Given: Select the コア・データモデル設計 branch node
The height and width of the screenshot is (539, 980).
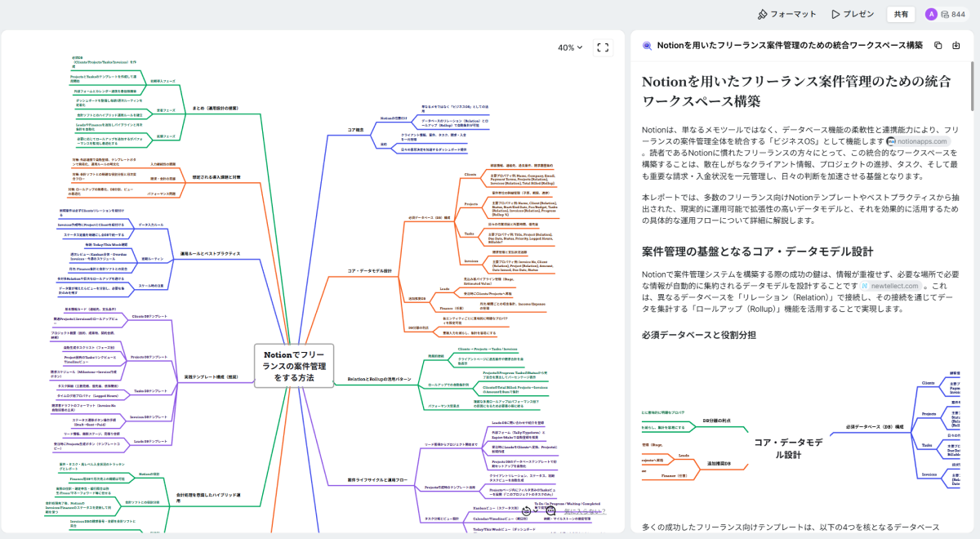Looking at the screenshot, I should [x=370, y=270].
